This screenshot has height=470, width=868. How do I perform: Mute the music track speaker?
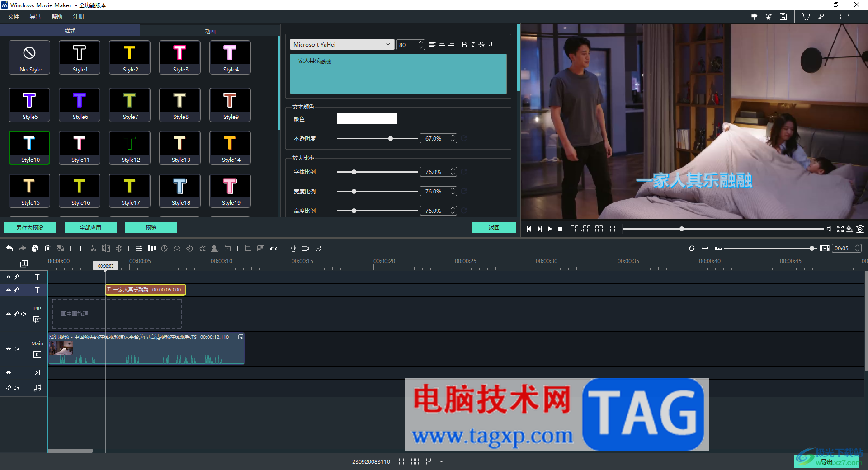(x=16, y=388)
